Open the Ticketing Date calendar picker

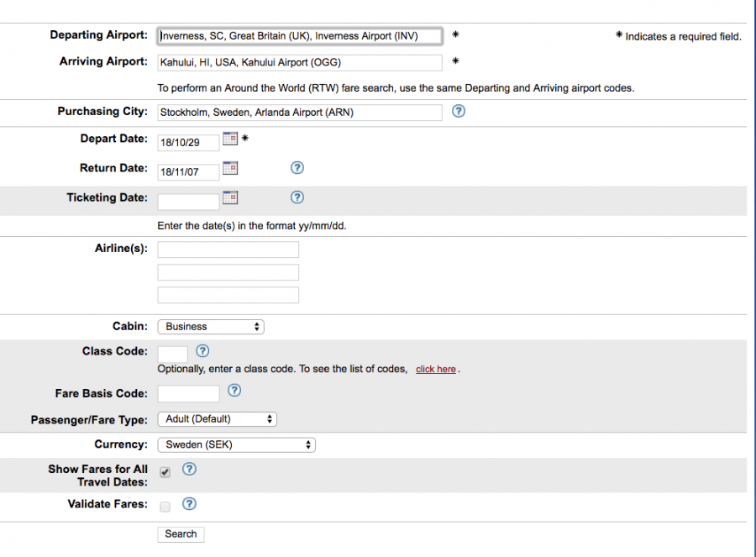(230, 197)
